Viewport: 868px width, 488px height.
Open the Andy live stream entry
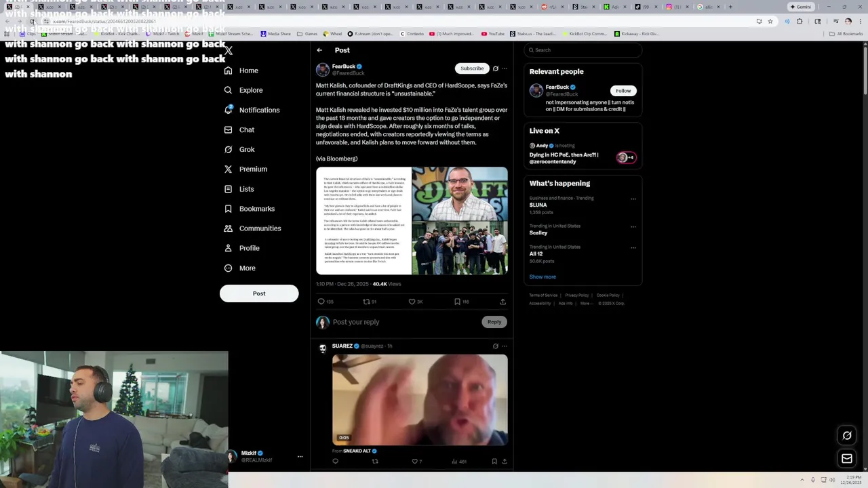(583, 155)
